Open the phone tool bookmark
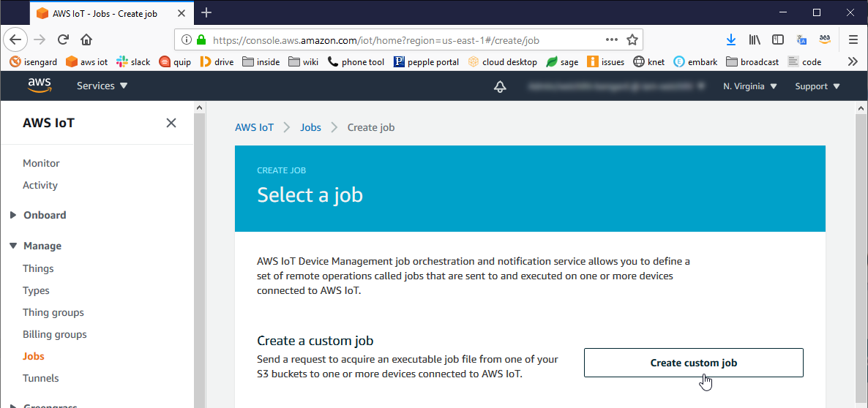The width and height of the screenshot is (868, 408). coord(356,62)
